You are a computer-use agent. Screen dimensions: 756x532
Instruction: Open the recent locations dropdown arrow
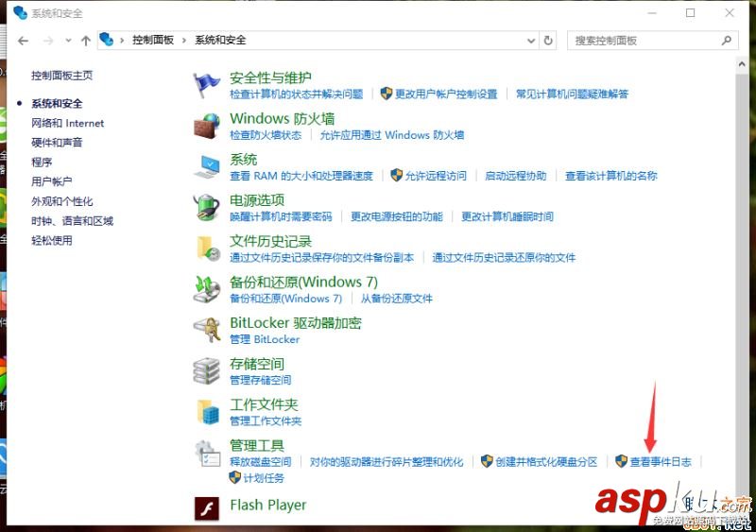click(x=68, y=41)
